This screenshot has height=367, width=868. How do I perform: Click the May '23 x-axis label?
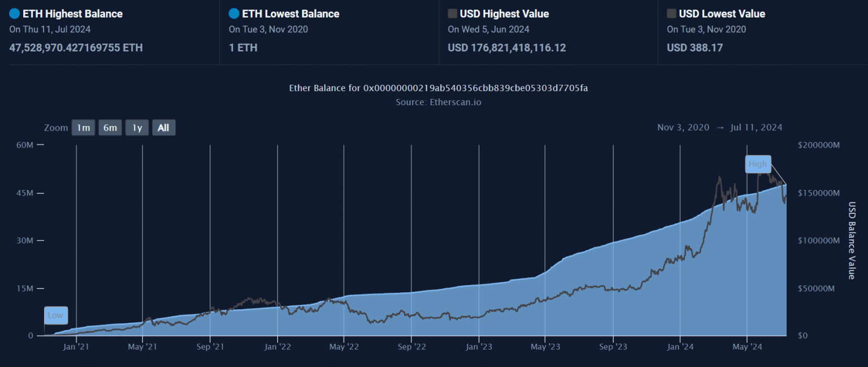[x=546, y=347]
